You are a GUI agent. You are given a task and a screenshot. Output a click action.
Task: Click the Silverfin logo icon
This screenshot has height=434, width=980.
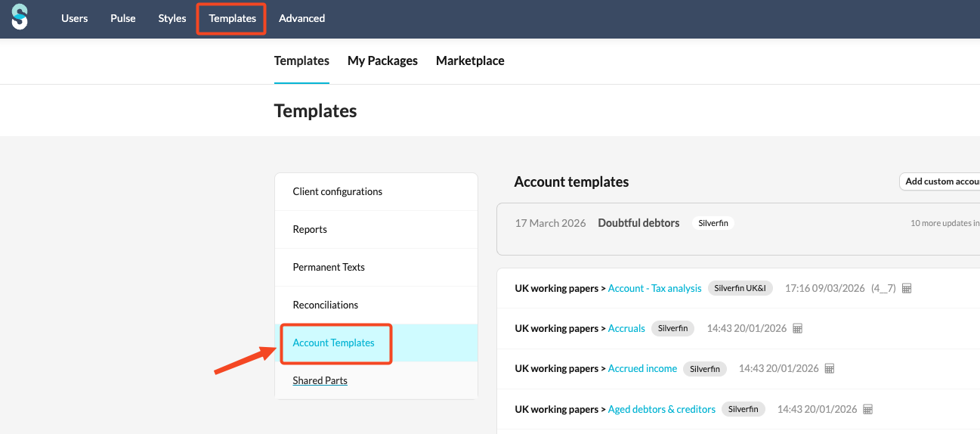pos(20,17)
